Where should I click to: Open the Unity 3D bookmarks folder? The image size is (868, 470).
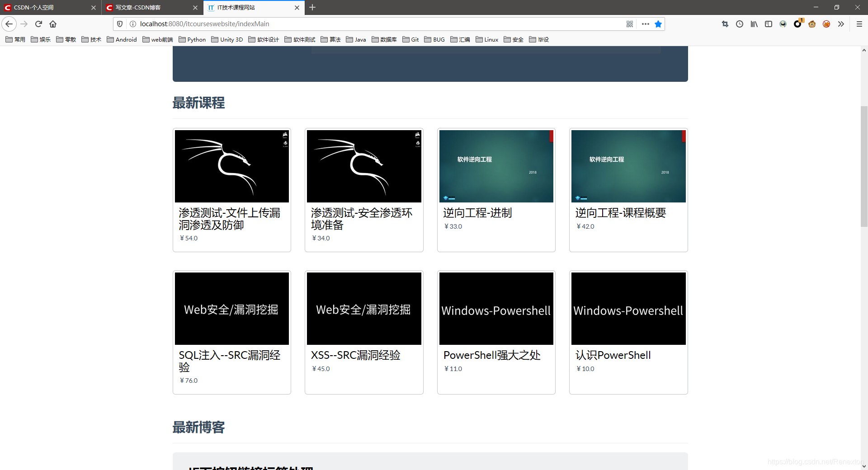pyautogui.click(x=227, y=39)
